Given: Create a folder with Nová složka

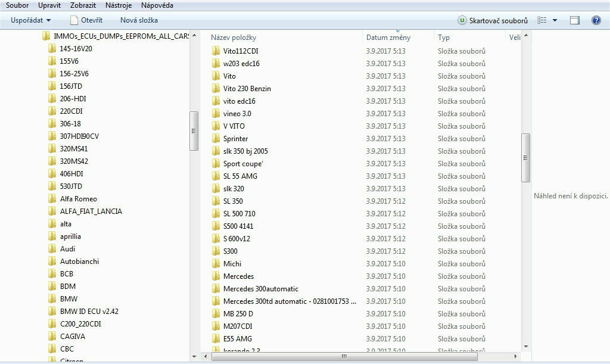Looking at the screenshot, I should (x=139, y=20).
